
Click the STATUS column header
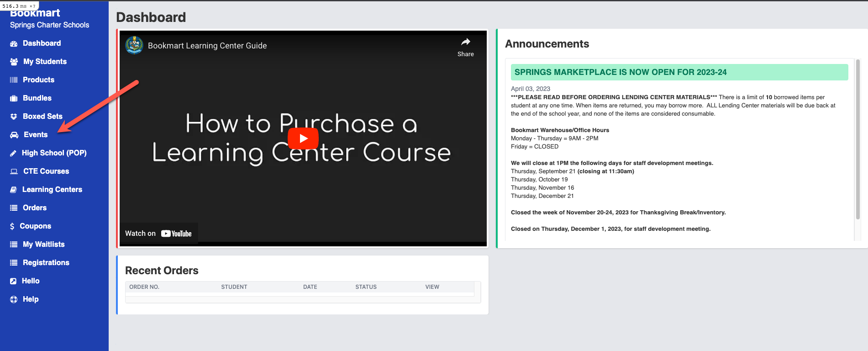(x=366, y=287)
